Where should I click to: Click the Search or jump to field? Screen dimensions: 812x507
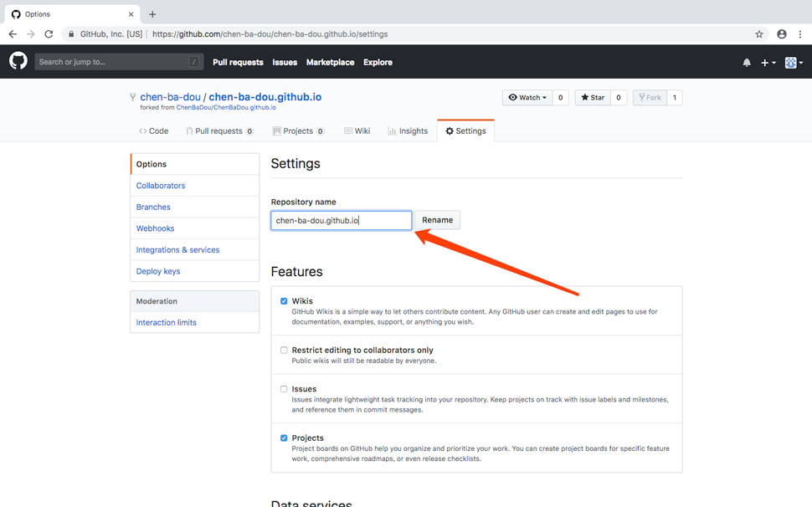119,62
